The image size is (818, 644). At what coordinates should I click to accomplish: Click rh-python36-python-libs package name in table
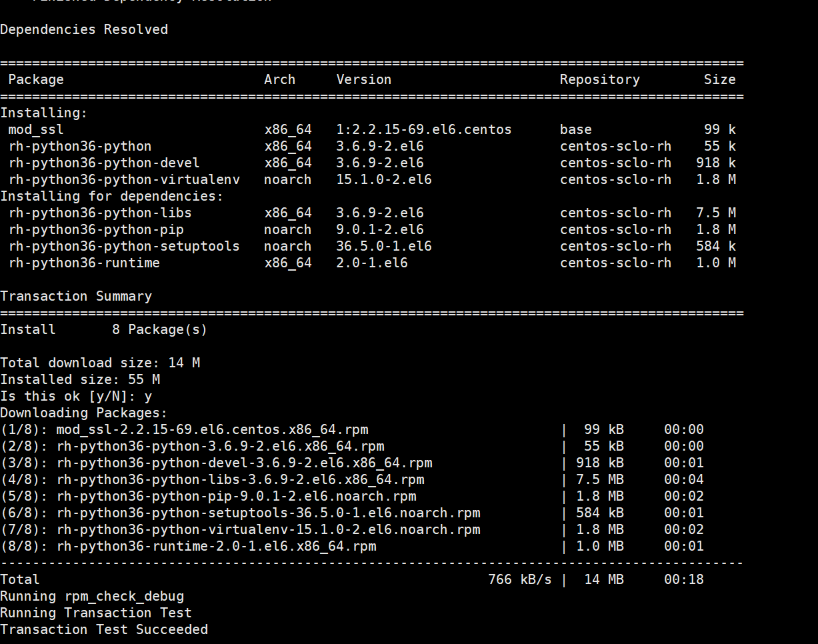(x=100, y=213)
